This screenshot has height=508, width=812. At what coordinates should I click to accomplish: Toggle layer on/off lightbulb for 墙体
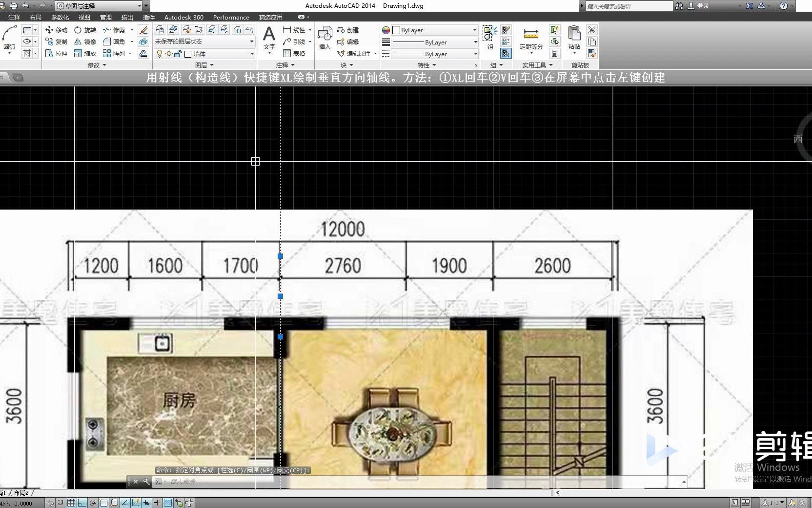coord(159,54)
